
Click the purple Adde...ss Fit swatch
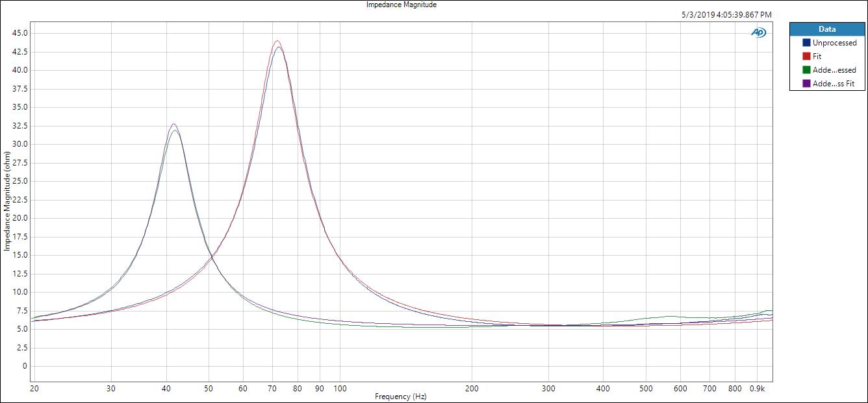coord(807,84)
